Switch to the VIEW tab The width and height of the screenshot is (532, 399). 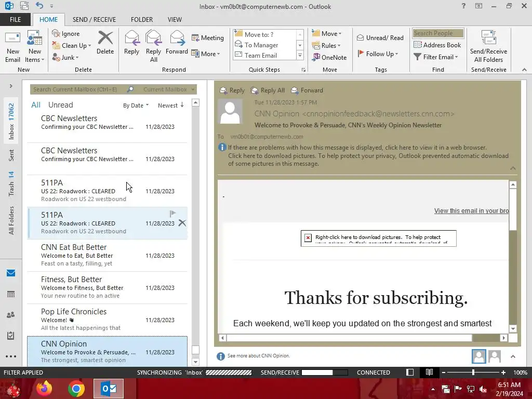[x=175, y=20]
